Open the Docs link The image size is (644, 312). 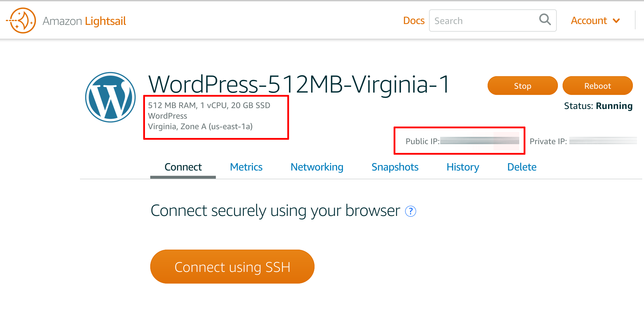coord(414,21)
